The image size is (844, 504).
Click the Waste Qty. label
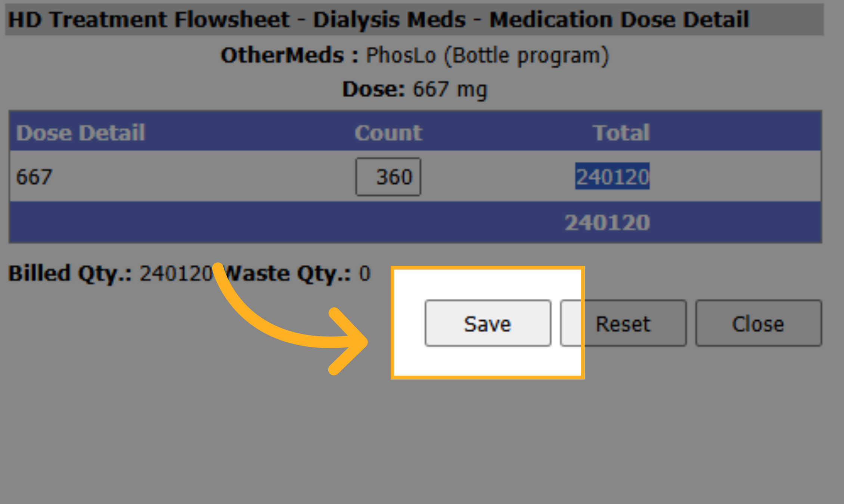pyautogui.click(x=288, y=274)
